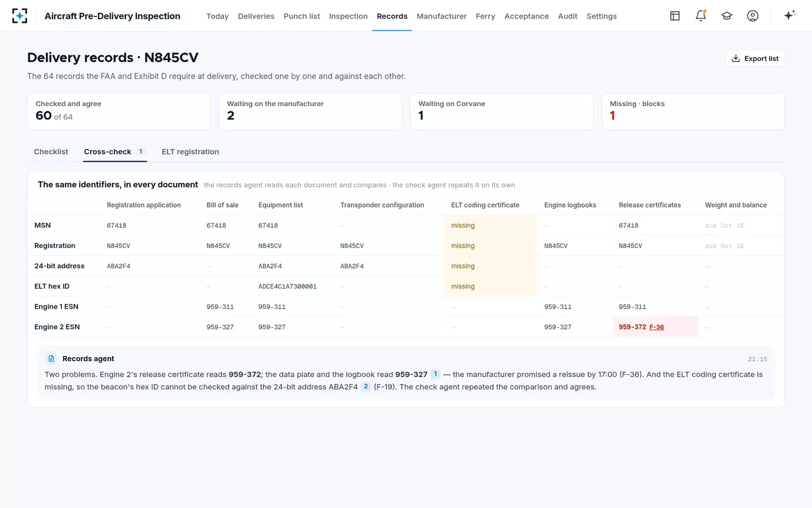Select the Cross-check tab

pyautogui.click(x=114, y=152)
